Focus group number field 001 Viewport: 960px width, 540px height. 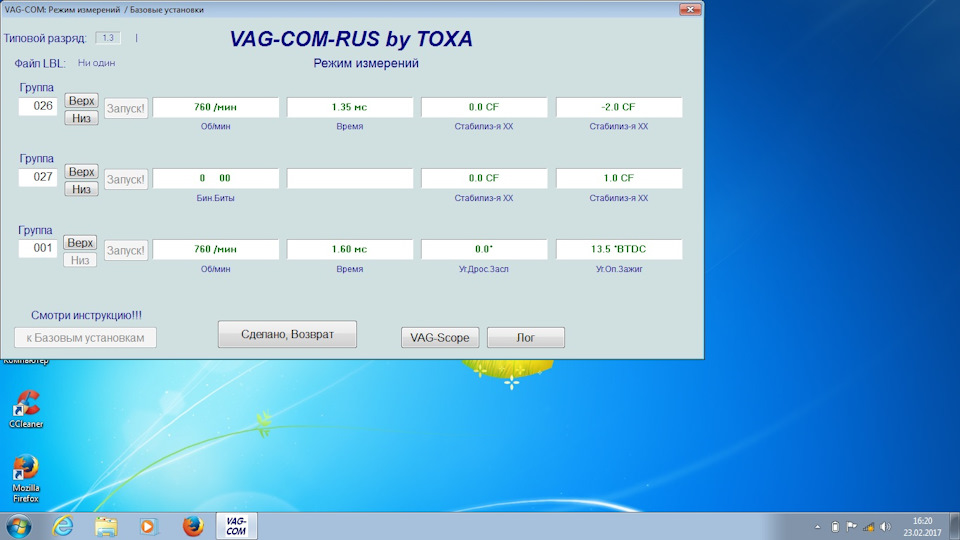click(38, 248)
